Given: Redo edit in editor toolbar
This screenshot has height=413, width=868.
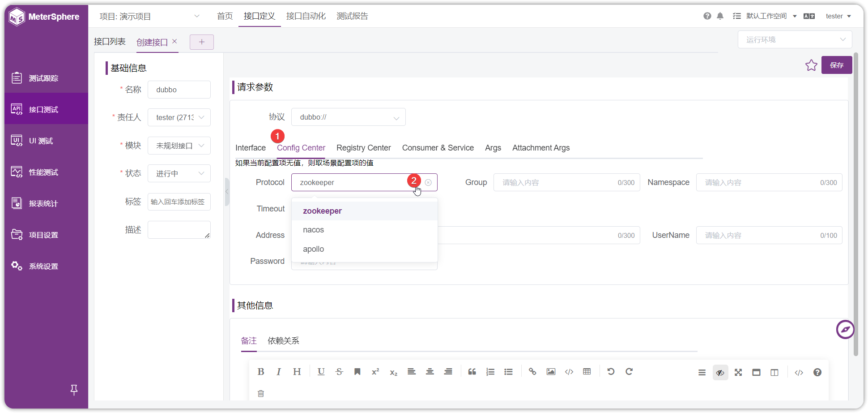Looking at the screenshot, I should click(x=629, y=372).
